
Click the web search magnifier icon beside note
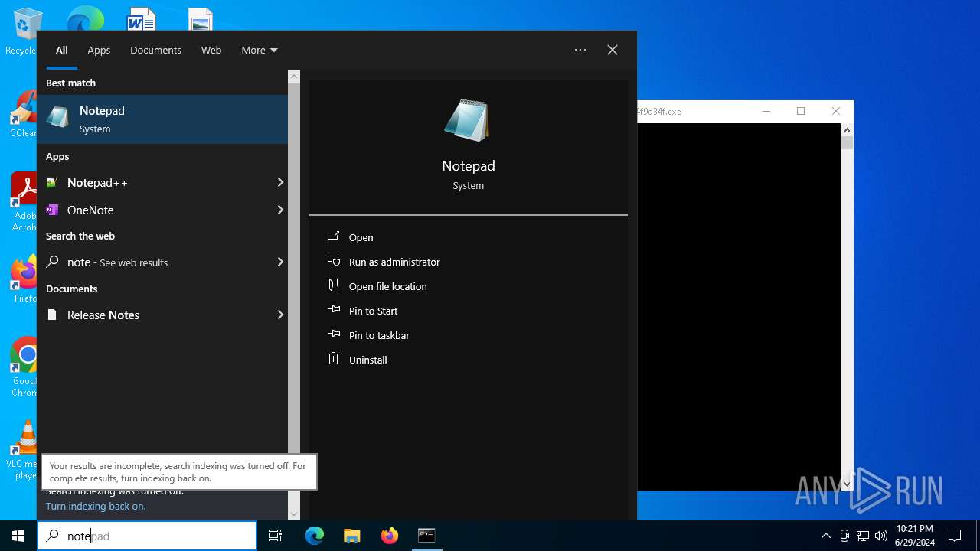[52, 262]
